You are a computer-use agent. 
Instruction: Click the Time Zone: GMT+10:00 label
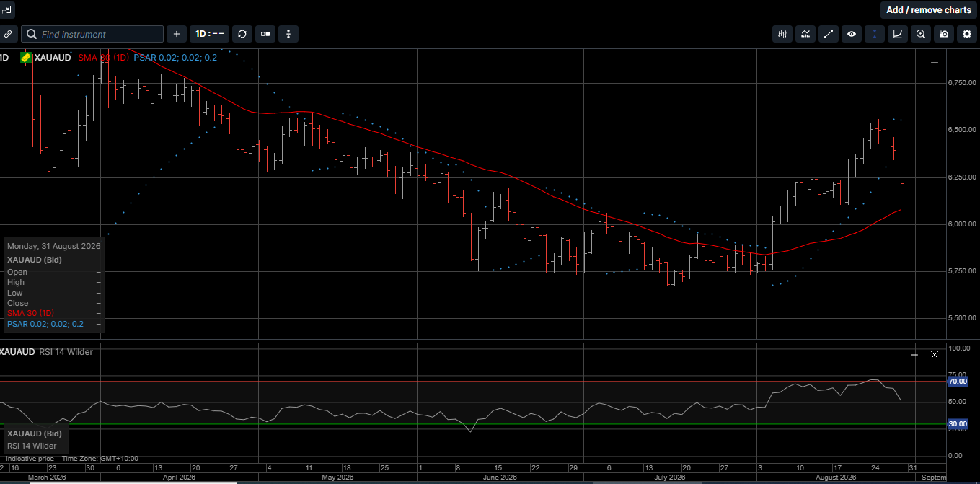coord(100,459)
